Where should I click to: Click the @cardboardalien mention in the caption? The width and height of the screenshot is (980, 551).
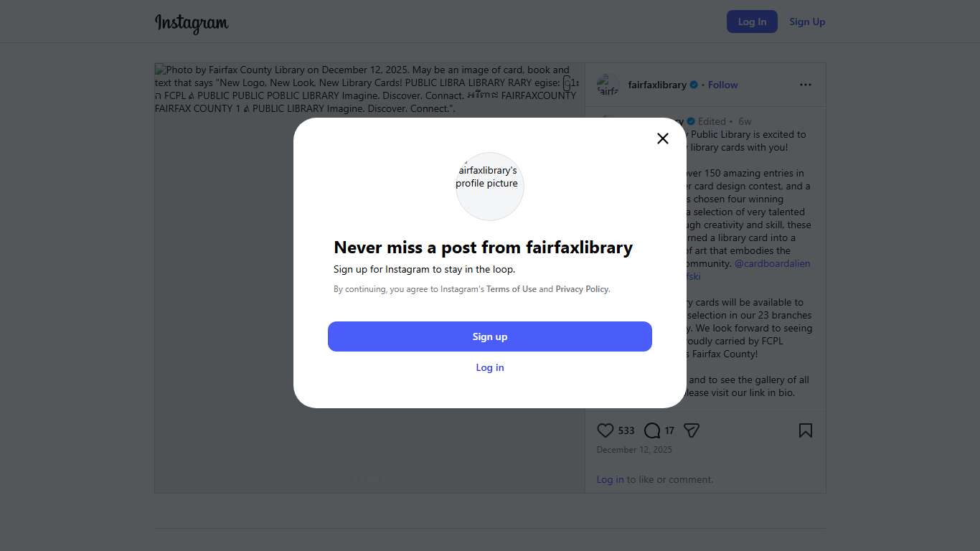773,263
